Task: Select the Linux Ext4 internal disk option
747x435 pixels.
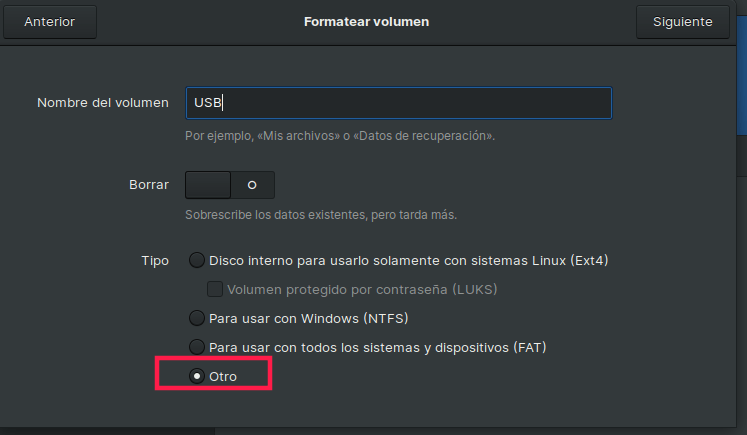Action: coord(197,261)
